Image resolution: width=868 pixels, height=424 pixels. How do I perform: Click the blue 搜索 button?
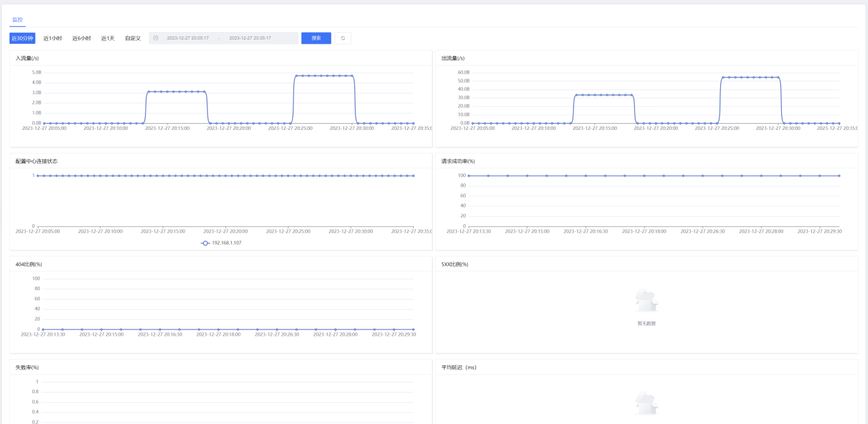point(316,38)
